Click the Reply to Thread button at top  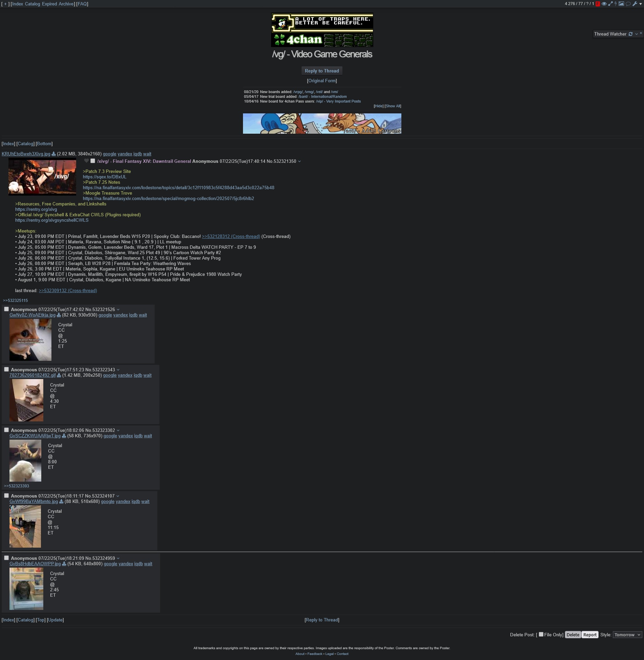[x=322, y=71]
